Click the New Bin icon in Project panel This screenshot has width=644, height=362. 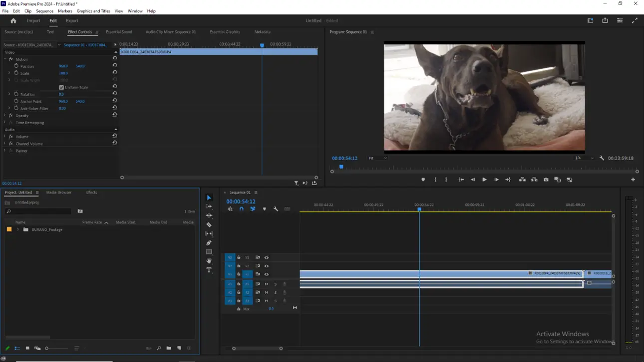pyautogui.click(x=169, y=348)
